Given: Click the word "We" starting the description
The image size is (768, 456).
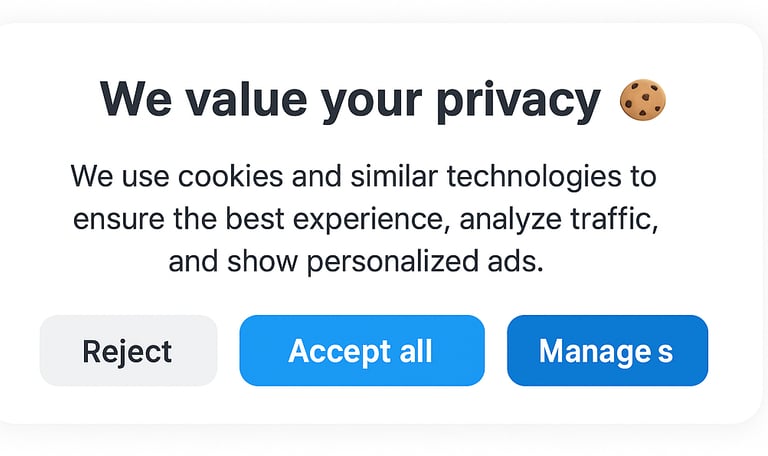Looking at the screenshot, I should coord(92,176).
